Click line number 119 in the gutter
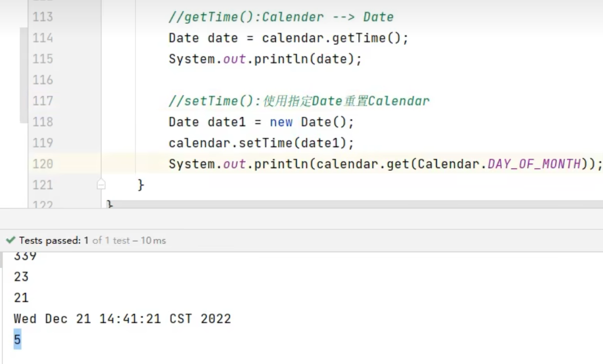This screenshot has height=364, width=603. pyautogui.click(x=43, y=143)
